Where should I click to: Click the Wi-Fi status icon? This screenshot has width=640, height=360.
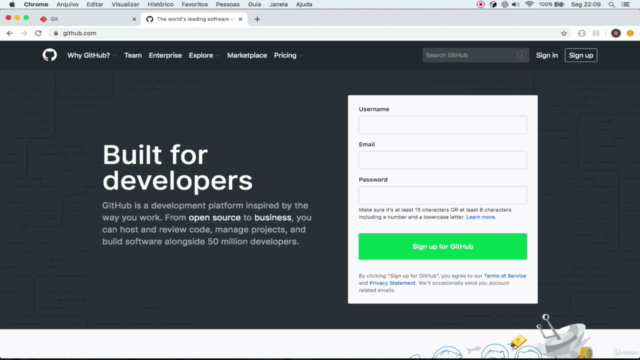click(529, 4)
